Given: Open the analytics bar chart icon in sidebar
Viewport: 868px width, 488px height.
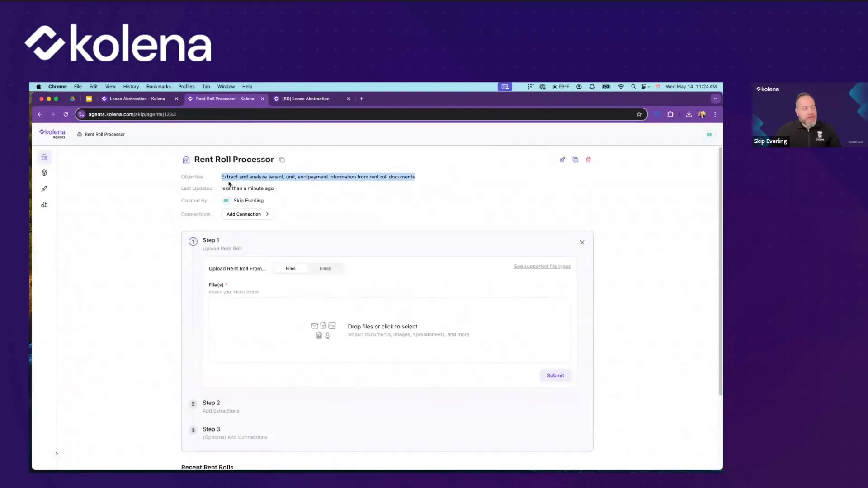Looking at the screenshot, I should [44, 205].
